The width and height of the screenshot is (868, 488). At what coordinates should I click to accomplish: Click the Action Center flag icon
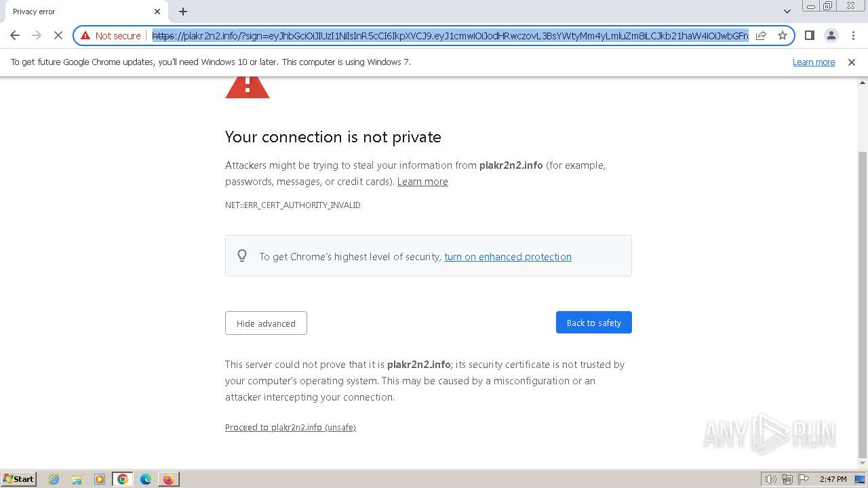(x=803, y=479)
